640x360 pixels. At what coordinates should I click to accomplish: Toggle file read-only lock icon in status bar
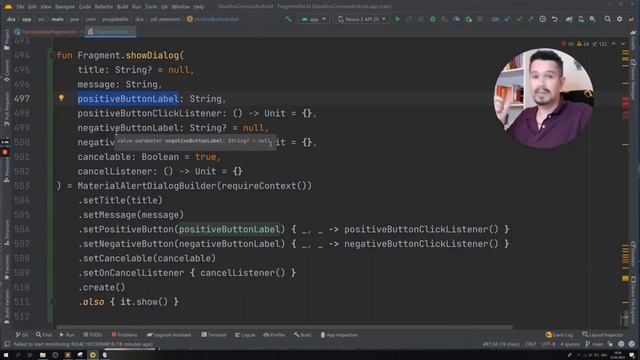point(610,344)
